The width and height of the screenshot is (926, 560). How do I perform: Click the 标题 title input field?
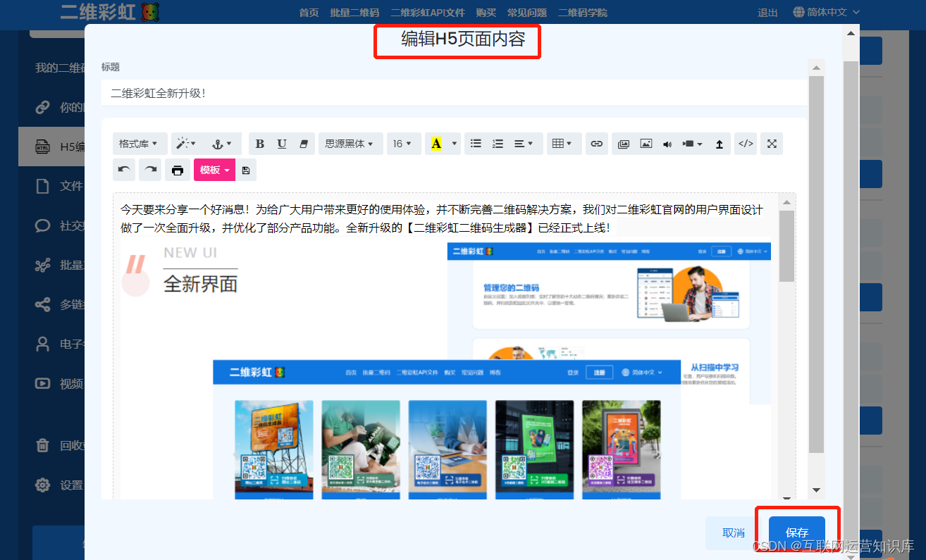coord(455,93)
